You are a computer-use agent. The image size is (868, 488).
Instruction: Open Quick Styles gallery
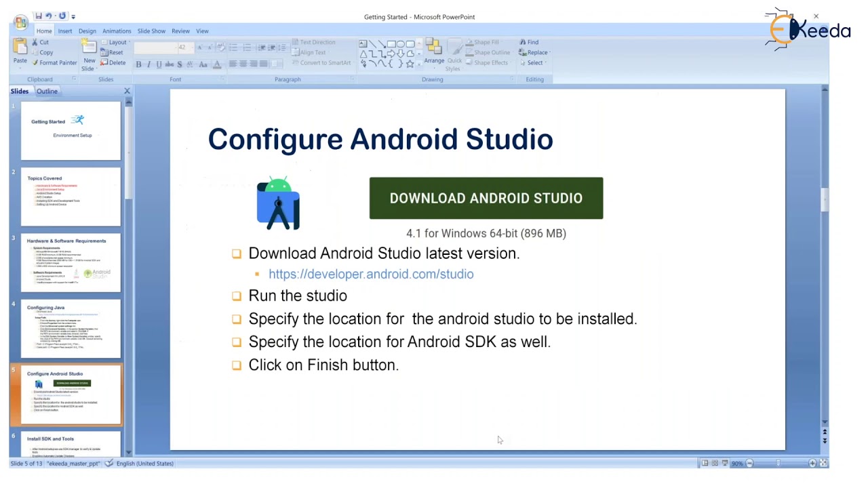click(454, 54)
